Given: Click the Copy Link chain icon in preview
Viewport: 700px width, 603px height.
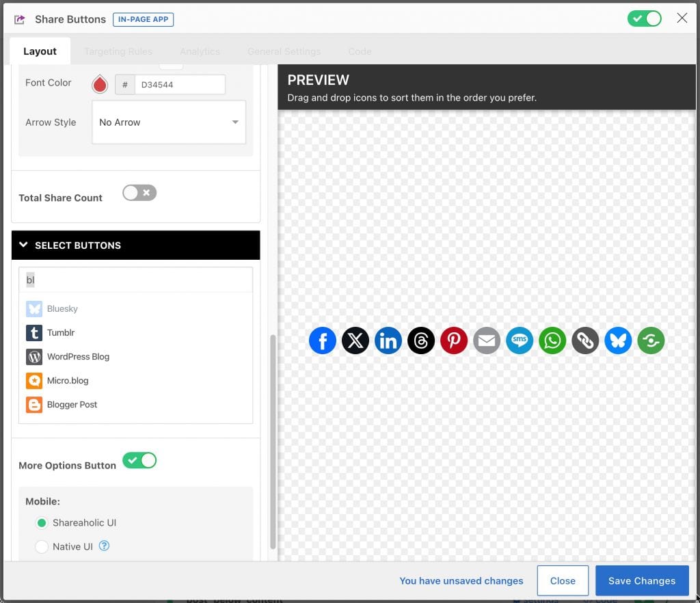Looking at the screenshot, I should click(585, 340).
